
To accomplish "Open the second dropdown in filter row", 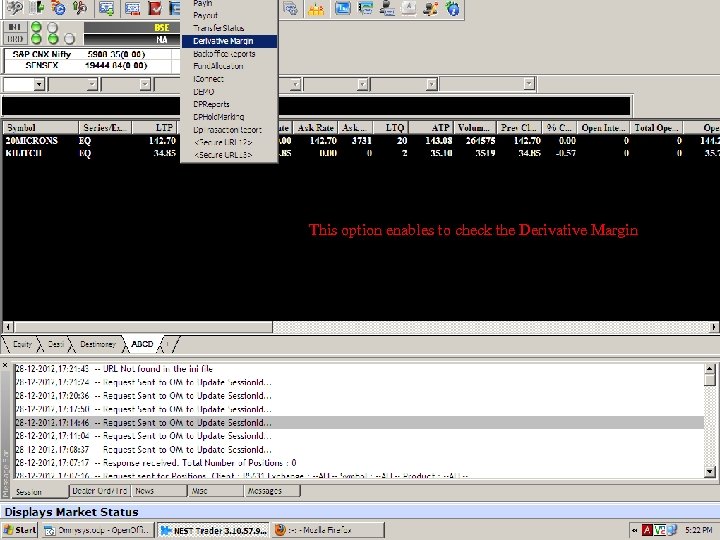I will click(92, 84).
